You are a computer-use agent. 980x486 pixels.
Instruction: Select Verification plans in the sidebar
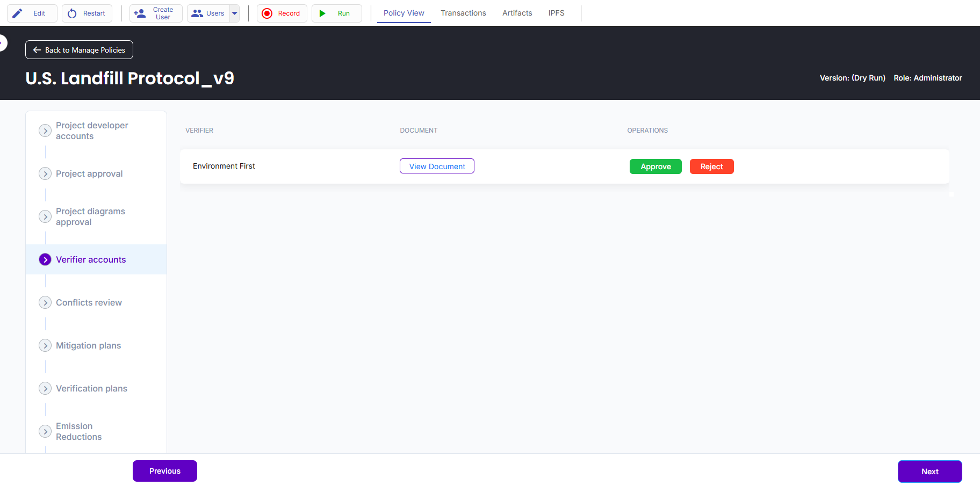point(91,389)
